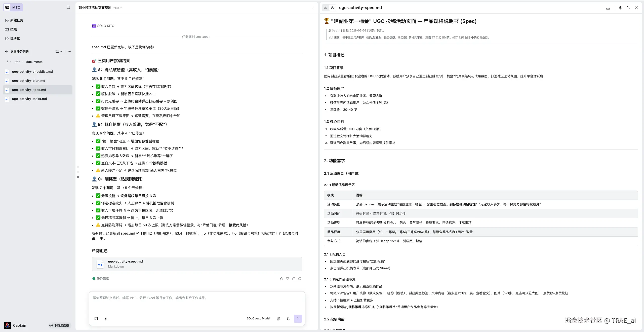Open the Skills (技能) section

[11, 29]
